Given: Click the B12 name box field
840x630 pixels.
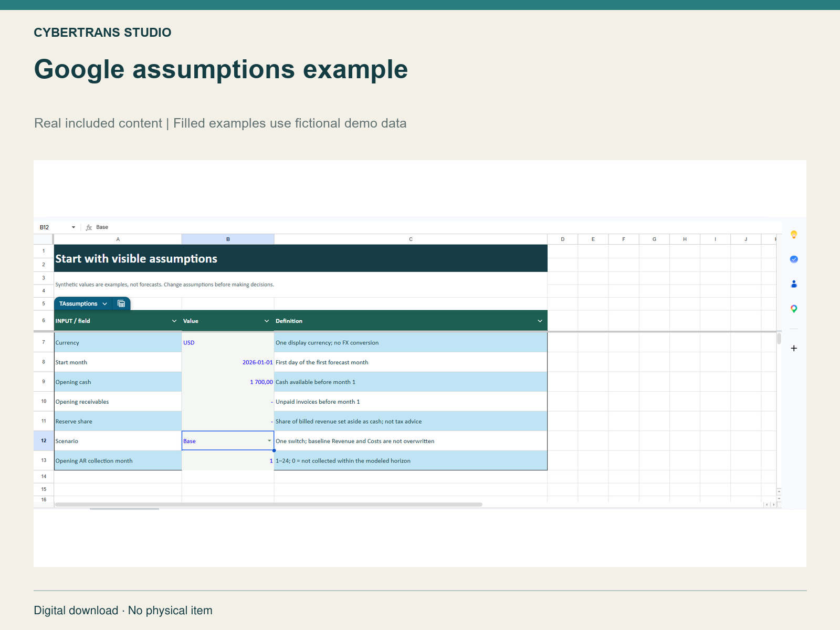Looking at the screenshot, I should coord(52,227).
